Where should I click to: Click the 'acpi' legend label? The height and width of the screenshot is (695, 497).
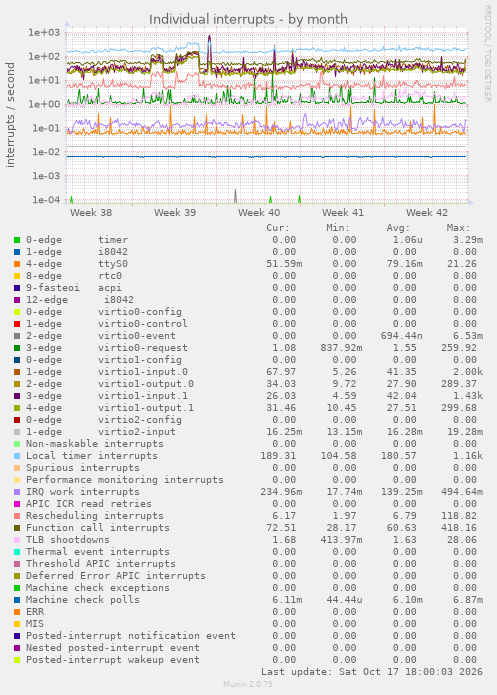click(110, 288)
